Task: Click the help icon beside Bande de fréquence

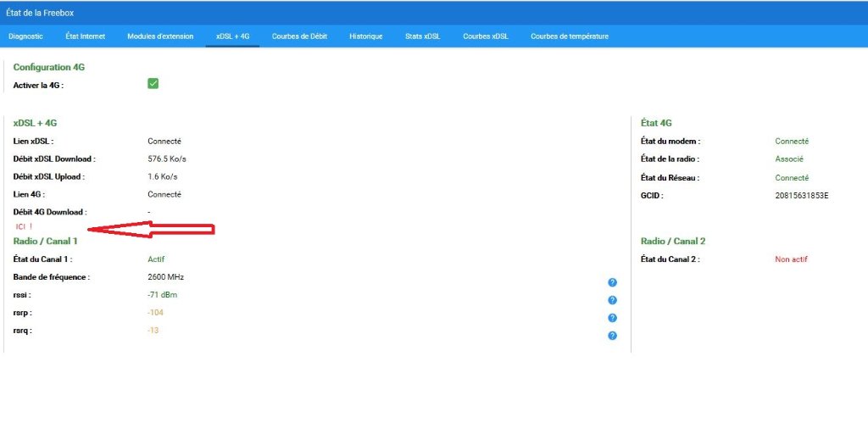Action: click(612, 282)
